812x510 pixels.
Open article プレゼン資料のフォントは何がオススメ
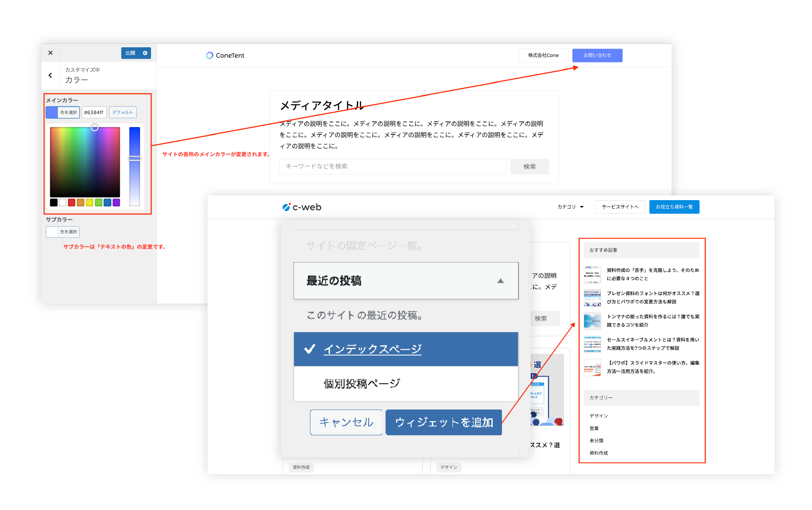tap(653, 298)
